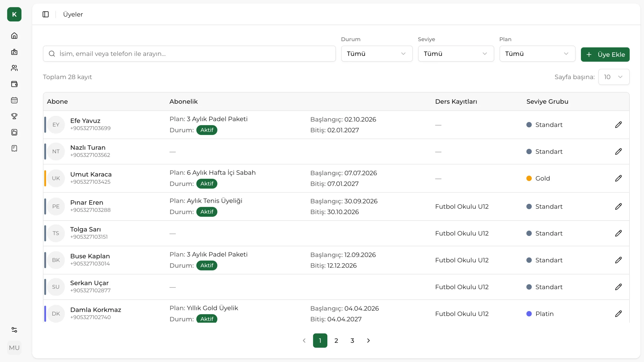
Task: Click the next page arrow
Action: pos(368,341)
